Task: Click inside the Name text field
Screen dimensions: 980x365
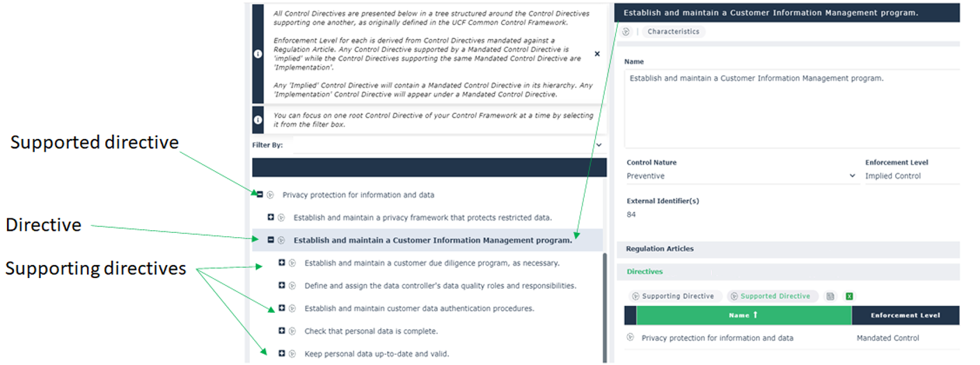Action: click(x=791, y=108)
